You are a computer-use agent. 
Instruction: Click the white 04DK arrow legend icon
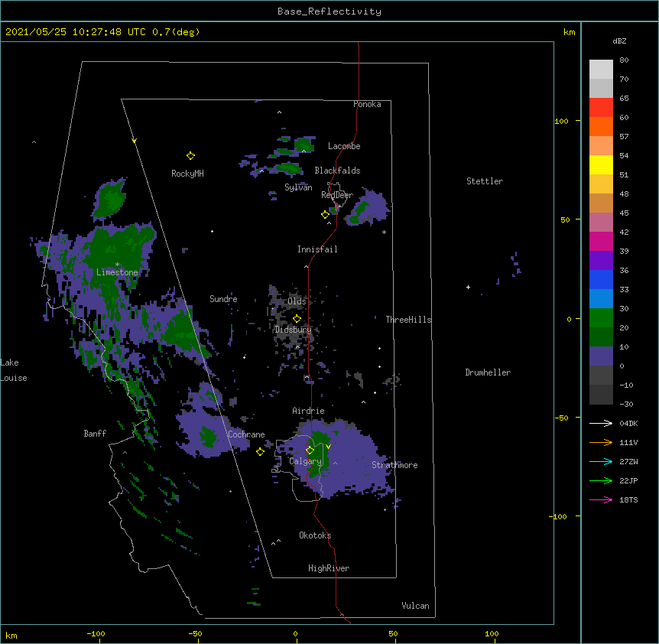click(x=601, y=423)
